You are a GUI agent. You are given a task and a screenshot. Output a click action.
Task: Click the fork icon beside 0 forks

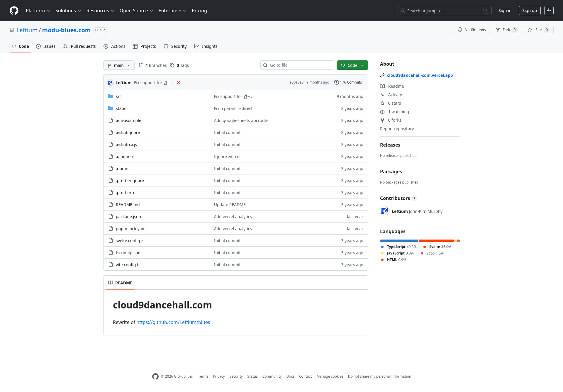(x=382, y=120)
